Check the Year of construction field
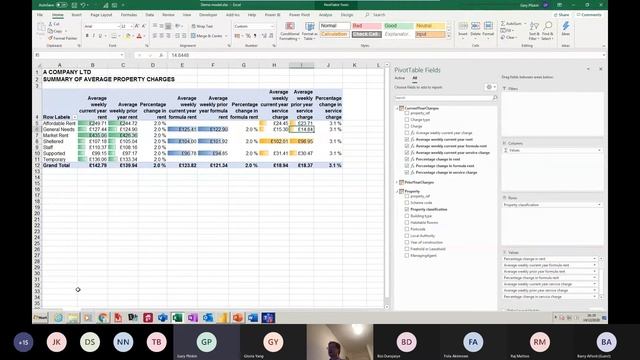 click(407, 242)
